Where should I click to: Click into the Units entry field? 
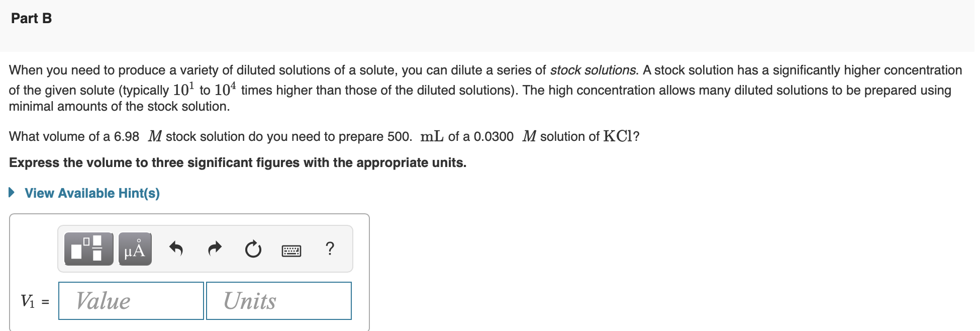[278, 300]
